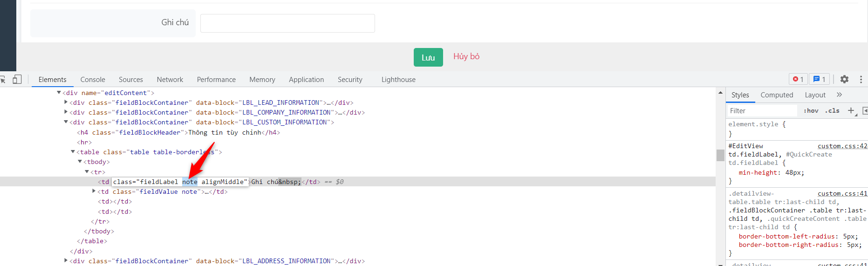Open the Network tab

[170, 80]
